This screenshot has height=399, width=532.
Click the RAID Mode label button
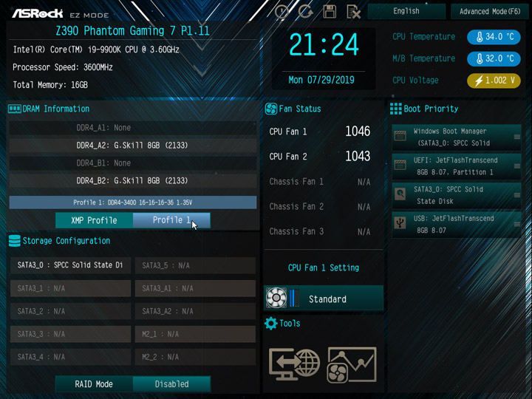(x=94, y=384)
